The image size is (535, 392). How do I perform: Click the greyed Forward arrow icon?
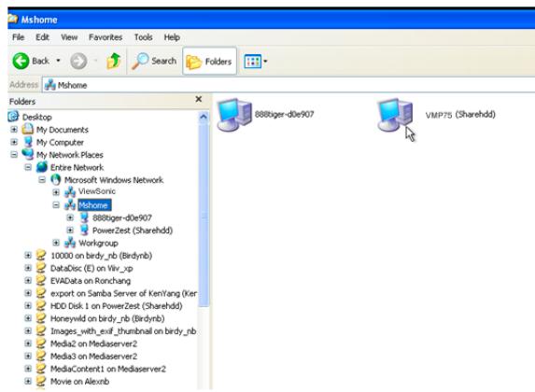(78, 62)
